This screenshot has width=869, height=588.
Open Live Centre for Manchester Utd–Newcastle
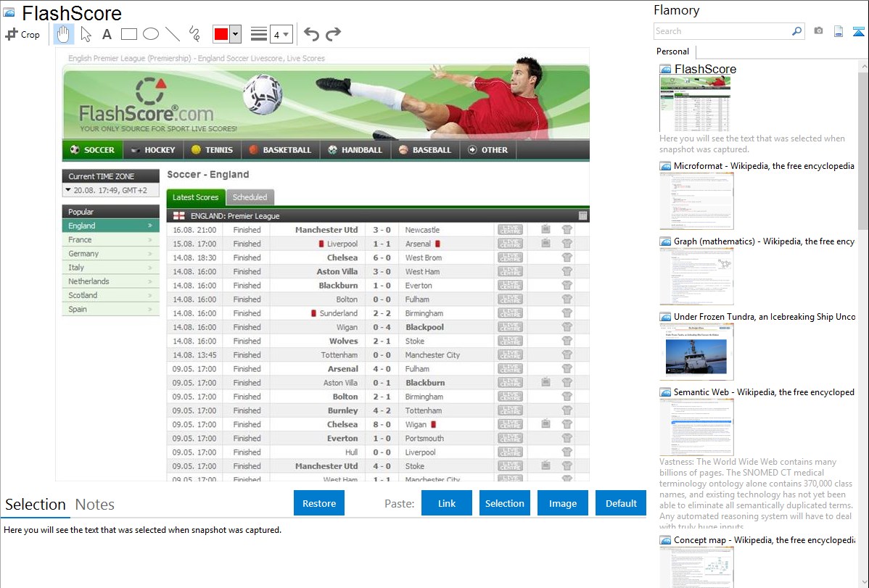510,229
